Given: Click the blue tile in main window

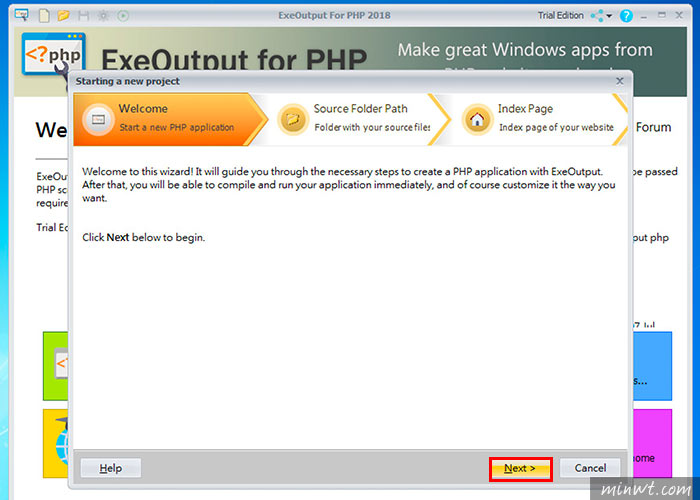Looking at the screenshot, I should [x=652, y=366].
